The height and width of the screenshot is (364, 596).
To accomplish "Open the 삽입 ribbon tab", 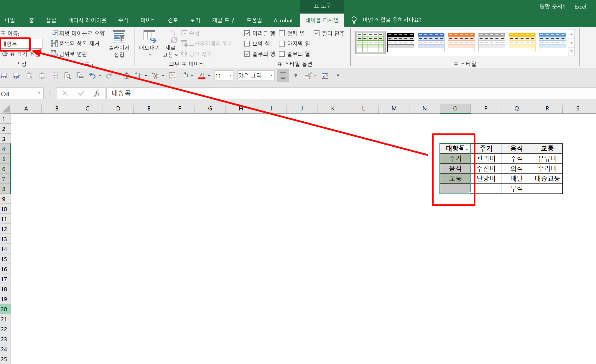I will point(51,20).
